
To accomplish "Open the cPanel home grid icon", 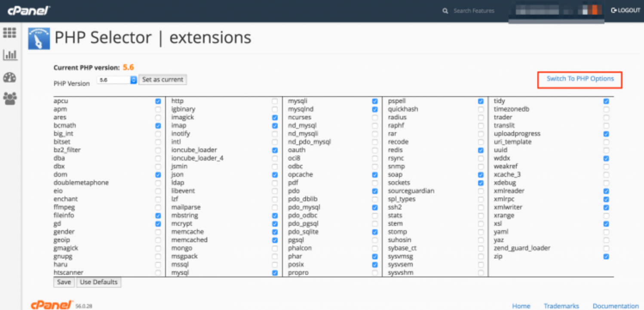I will coord(9,33).
